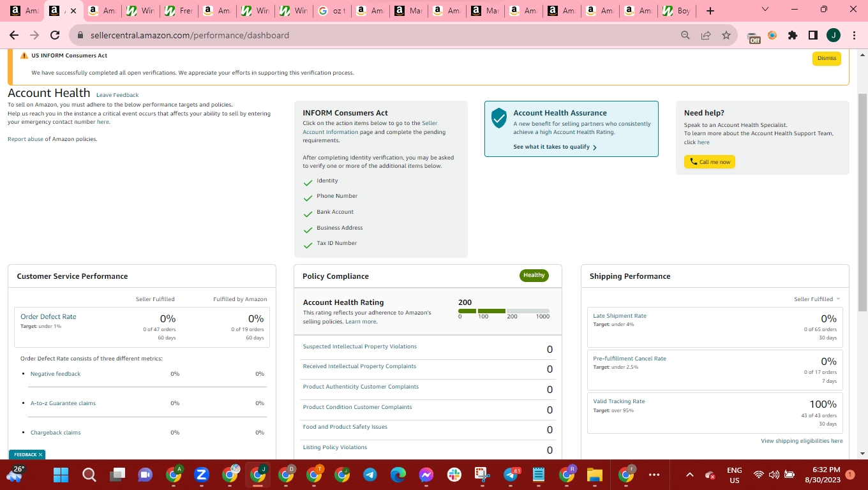Go back to the previous page
Viewport: 868px width, 490px height.
14,36
